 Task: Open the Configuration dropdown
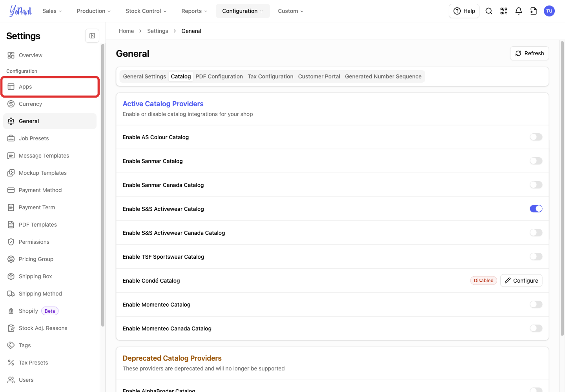point(243,11)
